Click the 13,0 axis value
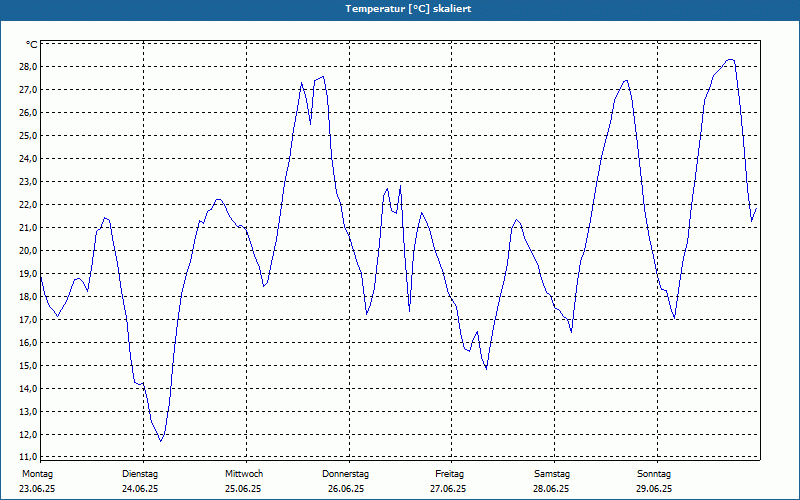The image size is (800, 500). coord(29,412)
